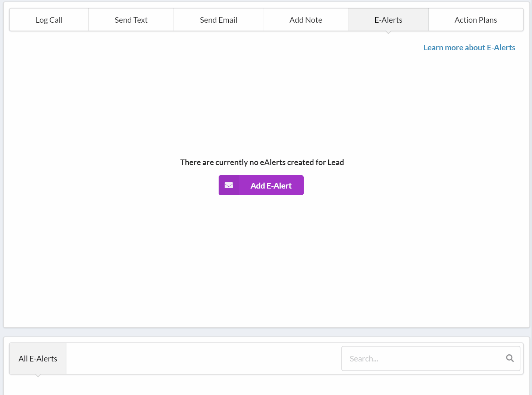Click the "Search..." placeholder text
Image resolution: width=532 pixels, height=395 pixels.
[364, 359]
